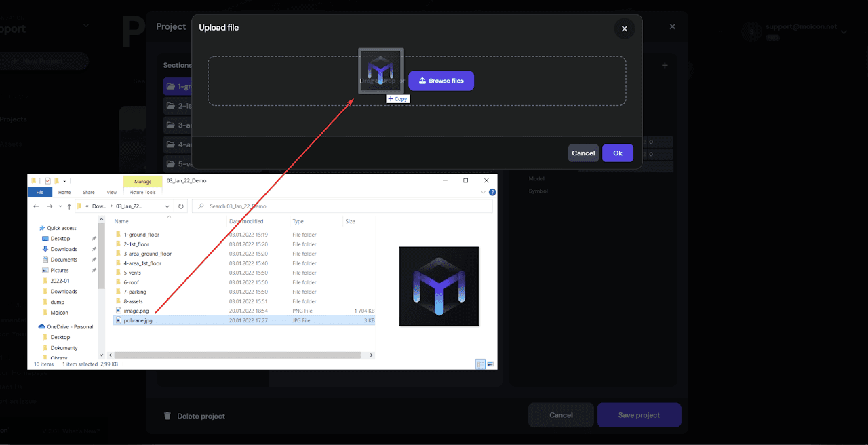868x445 pixels.
Task: Select the image.png file
Action: coord(136,311)
